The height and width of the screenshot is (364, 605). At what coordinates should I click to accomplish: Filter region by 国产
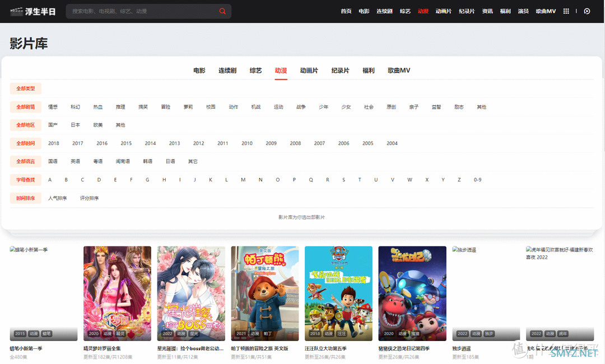click(53, 125)
